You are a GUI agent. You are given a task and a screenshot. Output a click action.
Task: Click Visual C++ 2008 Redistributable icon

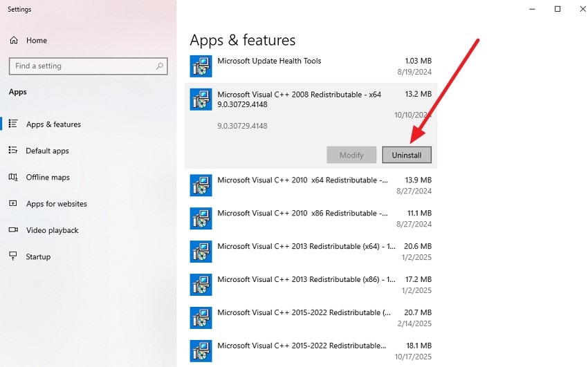[x=201, y=100]
